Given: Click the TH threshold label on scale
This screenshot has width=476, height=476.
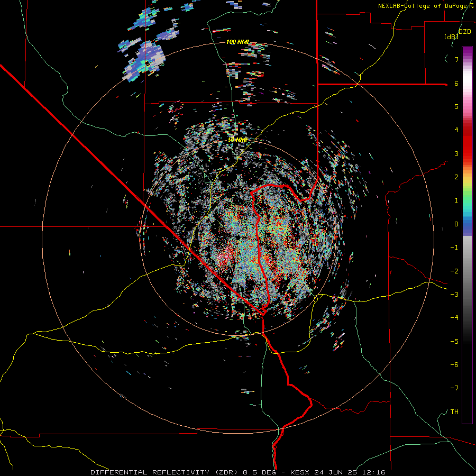Looking at the screenshot, I should point(454,411).
